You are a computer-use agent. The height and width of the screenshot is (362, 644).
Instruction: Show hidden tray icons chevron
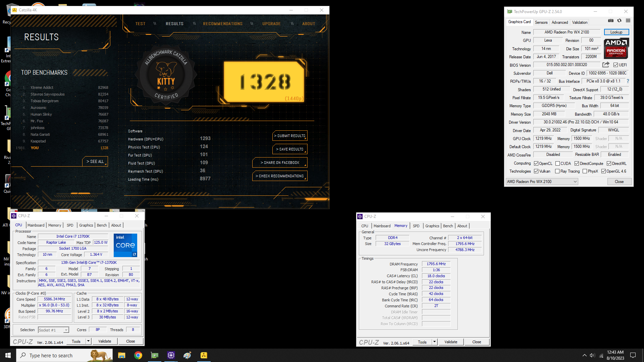coord(584,355)
